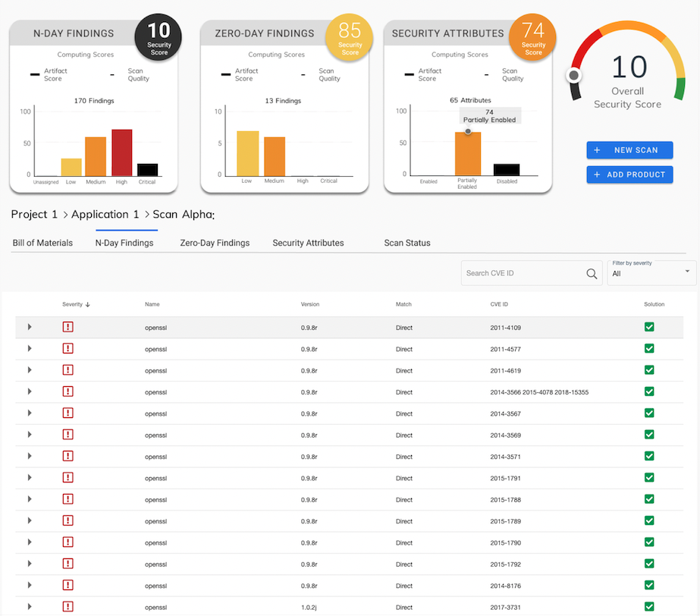This screenshot has width=700, height=616.
Task: Open the Filter by severity dropdown
Action: coord(651,272)
